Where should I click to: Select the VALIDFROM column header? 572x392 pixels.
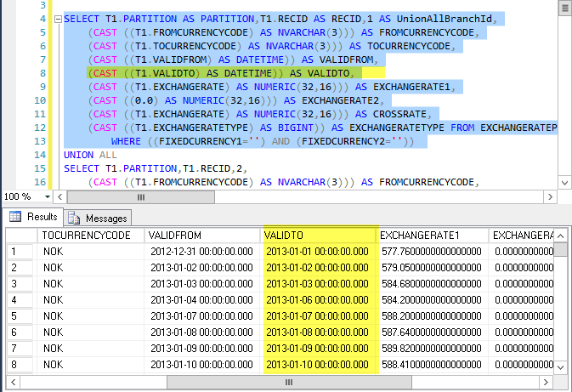click(202, 236)
